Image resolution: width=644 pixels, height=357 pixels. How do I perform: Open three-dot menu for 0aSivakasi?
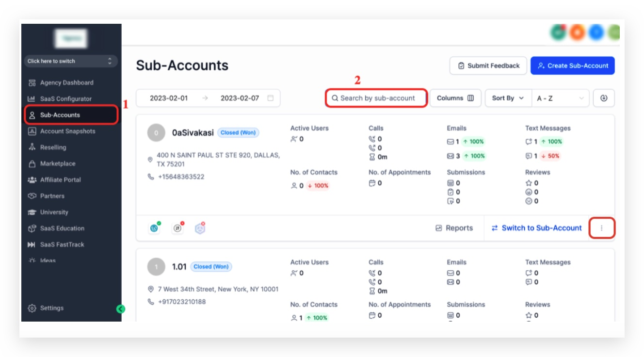pos(602,228)
